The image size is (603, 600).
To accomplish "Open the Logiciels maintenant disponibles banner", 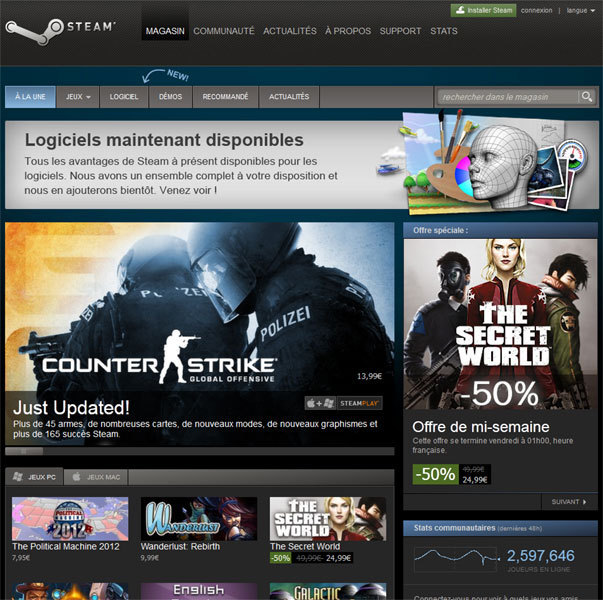I will (302, 165).
